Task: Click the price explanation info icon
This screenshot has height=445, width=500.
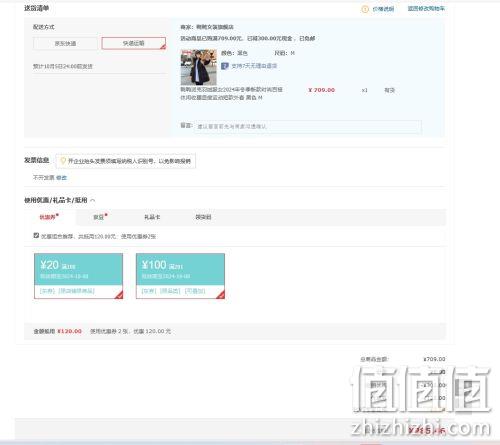Action: (365, 9)
